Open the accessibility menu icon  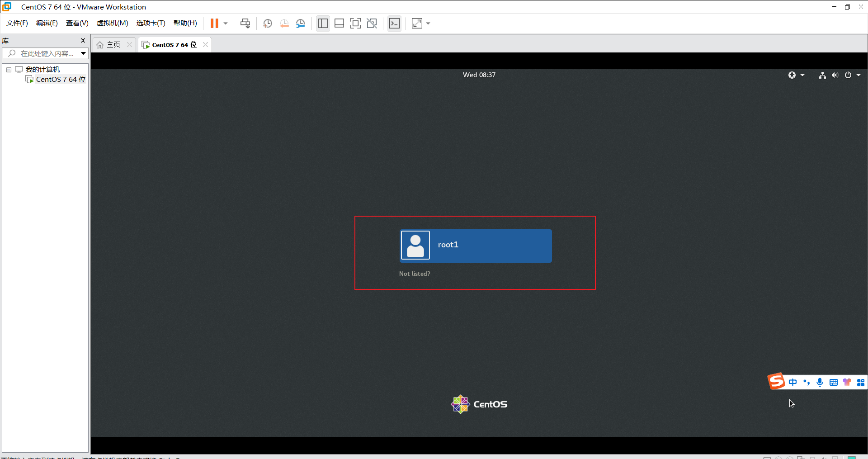(x=792, y=75)
